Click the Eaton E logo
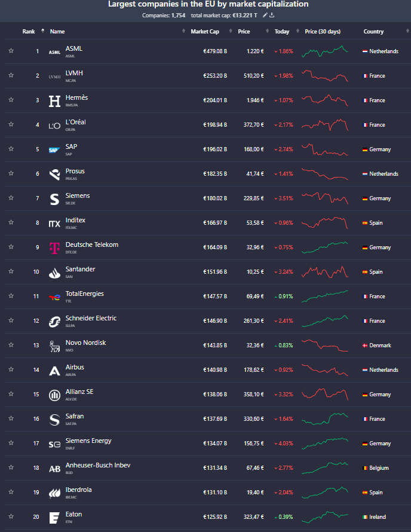This screenshot has width=411, height=532. click(x=54, y=518)
